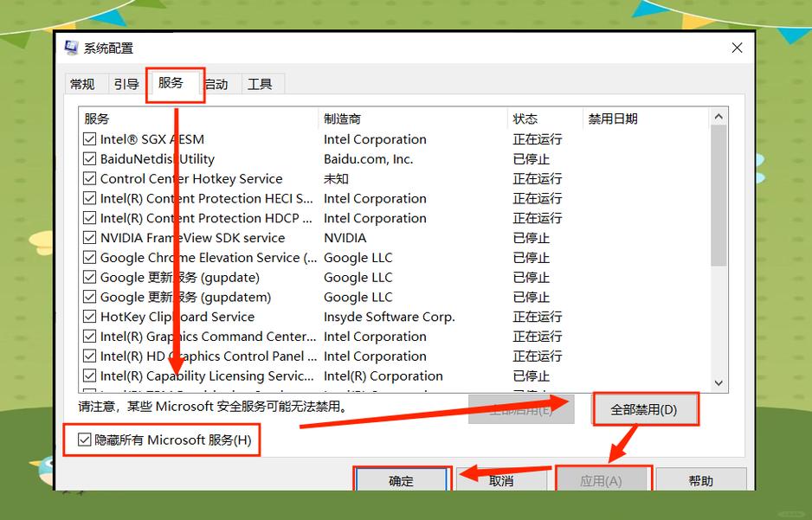Uncheck the Intel® SGX AESM service
812x520 pixels.
pos(89,138)
